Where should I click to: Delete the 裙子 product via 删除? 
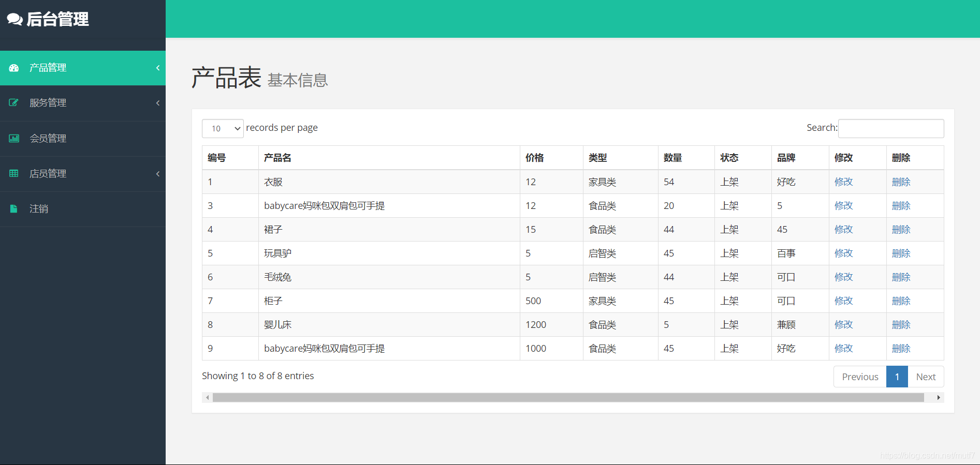pos(901,230)
